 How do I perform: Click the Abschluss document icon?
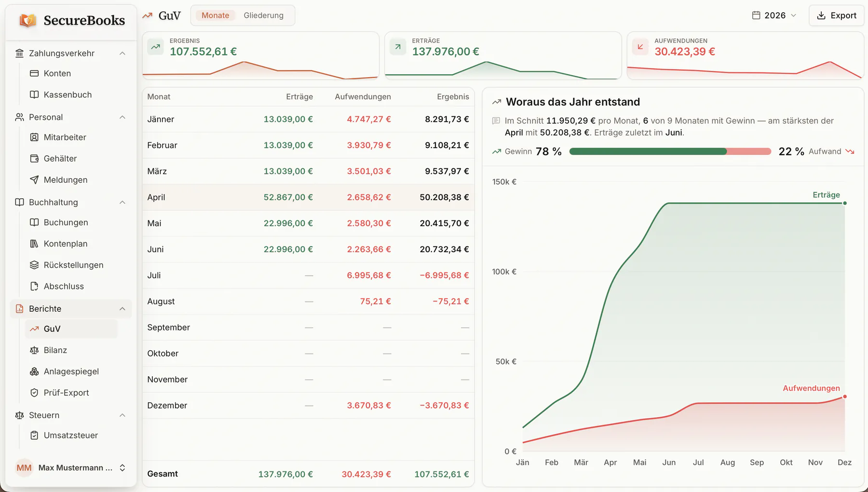pos(34,286)
